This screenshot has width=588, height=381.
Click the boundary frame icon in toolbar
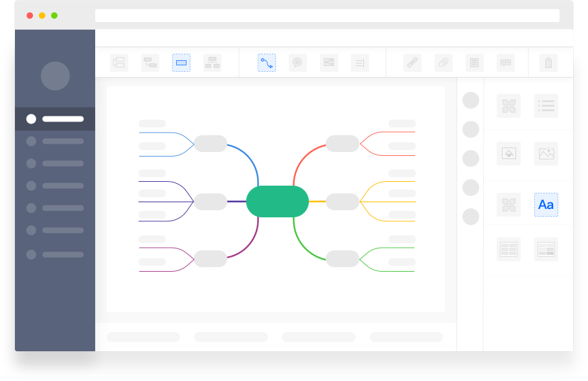pos(329,63)
